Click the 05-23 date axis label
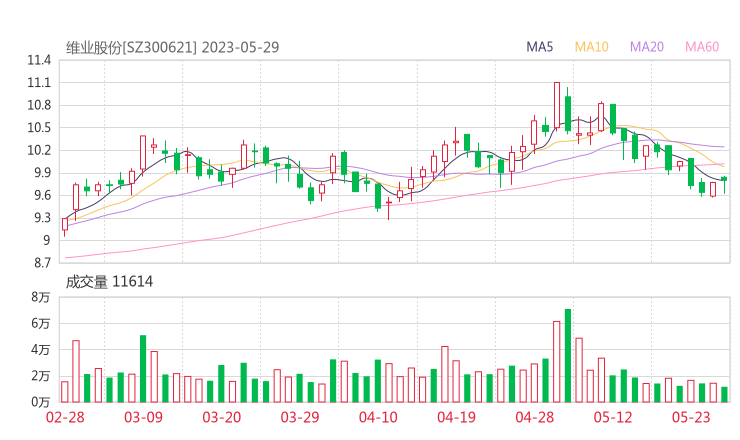 (691, 417)
